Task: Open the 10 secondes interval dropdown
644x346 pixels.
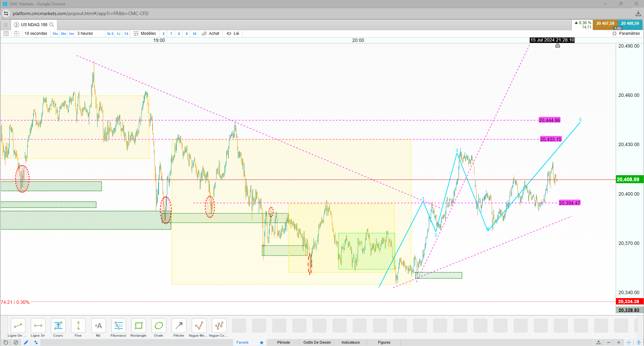Action: point(36,33)
